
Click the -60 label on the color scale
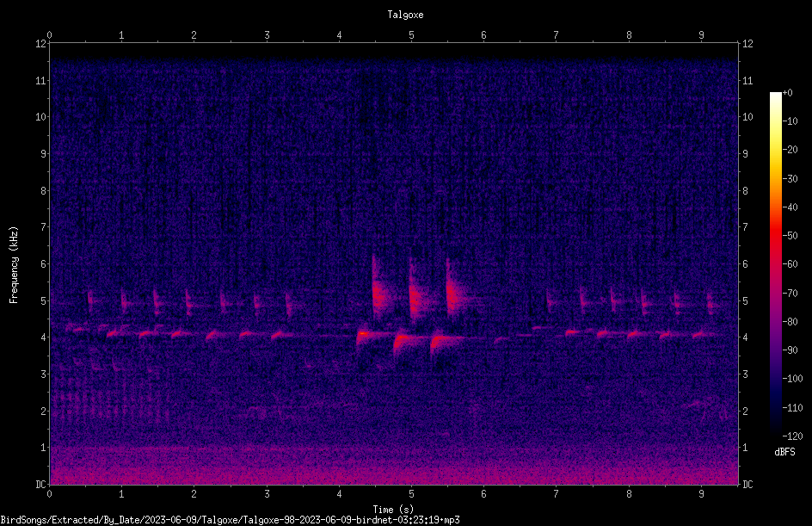tap(790, 264)
